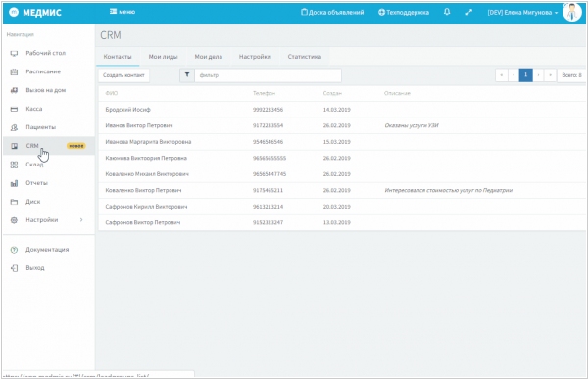Expand the Настройки sidebar chevron
The width and height of the screenshot is (588, 379).
point(81,220)
